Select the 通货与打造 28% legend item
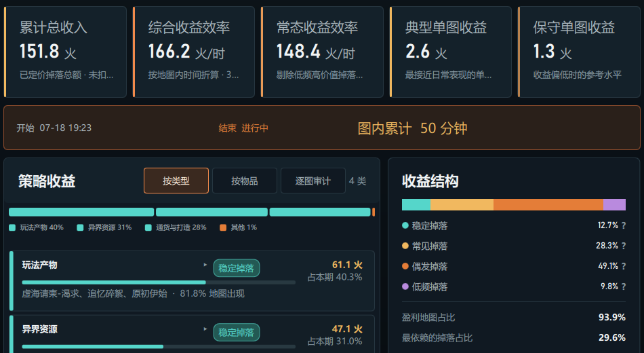The height and width of the screenshot is (353, 644). [x=176, y=227]
